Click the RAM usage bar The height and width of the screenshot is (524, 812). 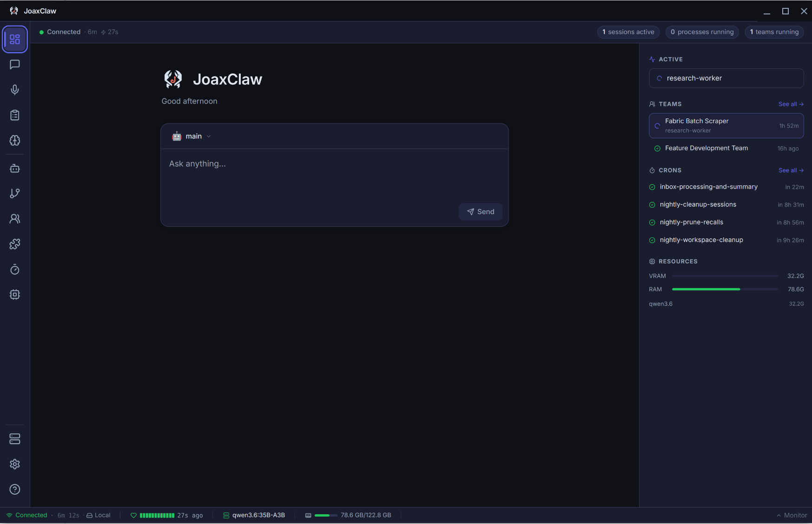coord(725,289)
